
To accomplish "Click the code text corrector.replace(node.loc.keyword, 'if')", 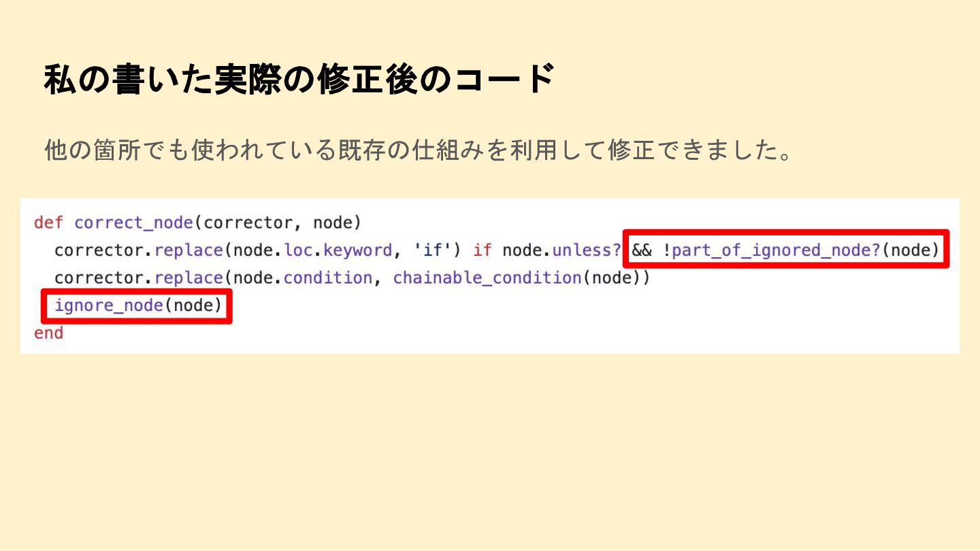I will (258, 250).
